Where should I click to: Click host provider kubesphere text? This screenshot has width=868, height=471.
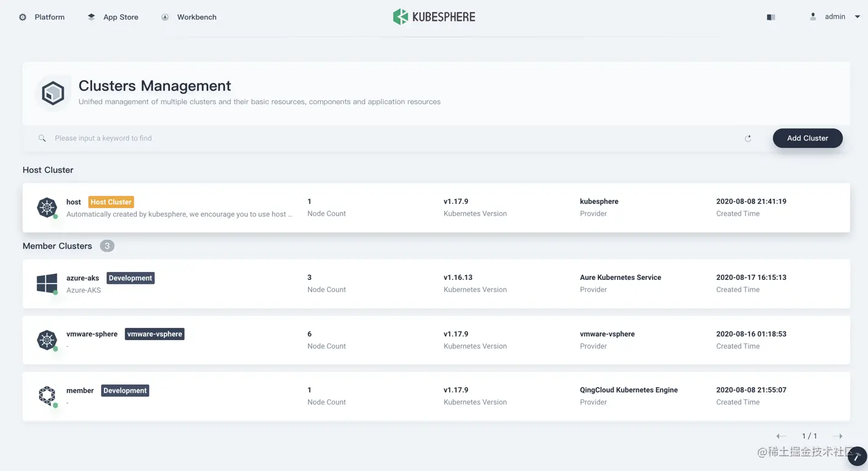599,201
